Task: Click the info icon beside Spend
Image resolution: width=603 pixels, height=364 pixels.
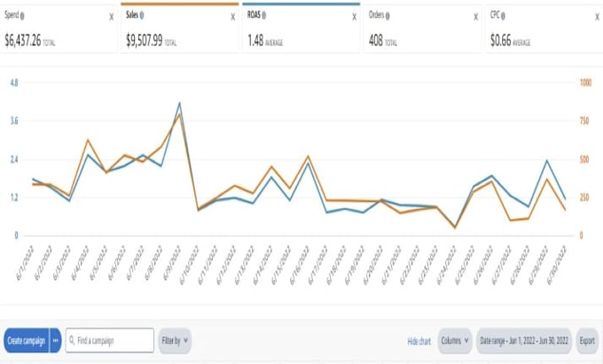Action: pyautogui.click(x=22, y=16)
